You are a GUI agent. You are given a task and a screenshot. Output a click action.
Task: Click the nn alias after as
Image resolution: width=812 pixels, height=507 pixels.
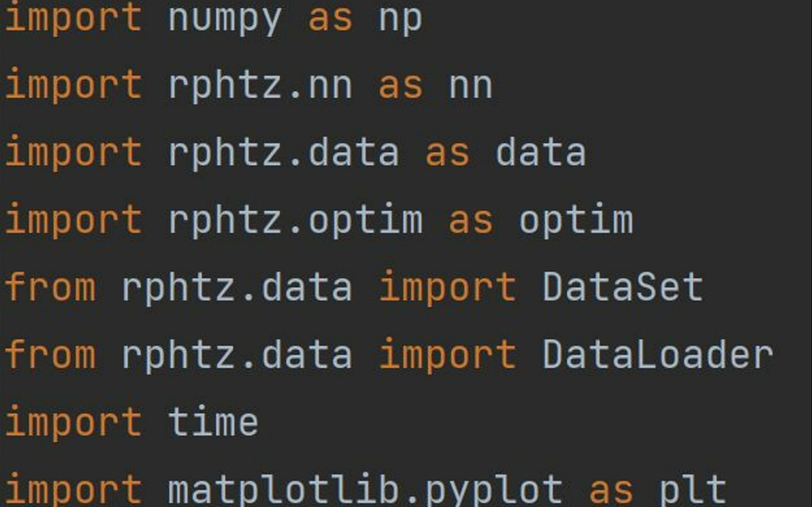point(471,87)
